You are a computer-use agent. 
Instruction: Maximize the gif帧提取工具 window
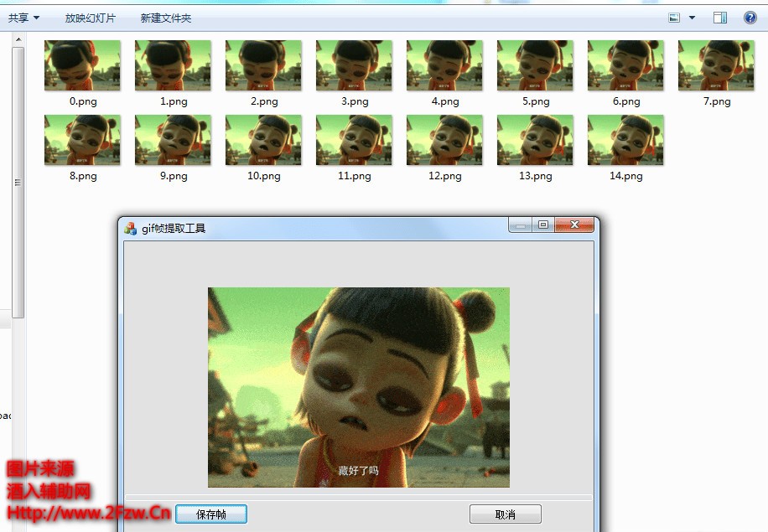[543, 225]
